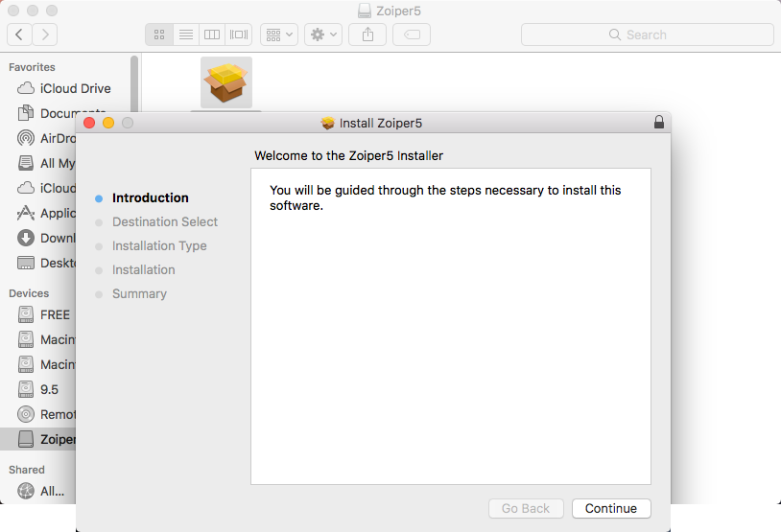Go forward in Finder navigation
781x532 pixels.
[x=45, y=35]
